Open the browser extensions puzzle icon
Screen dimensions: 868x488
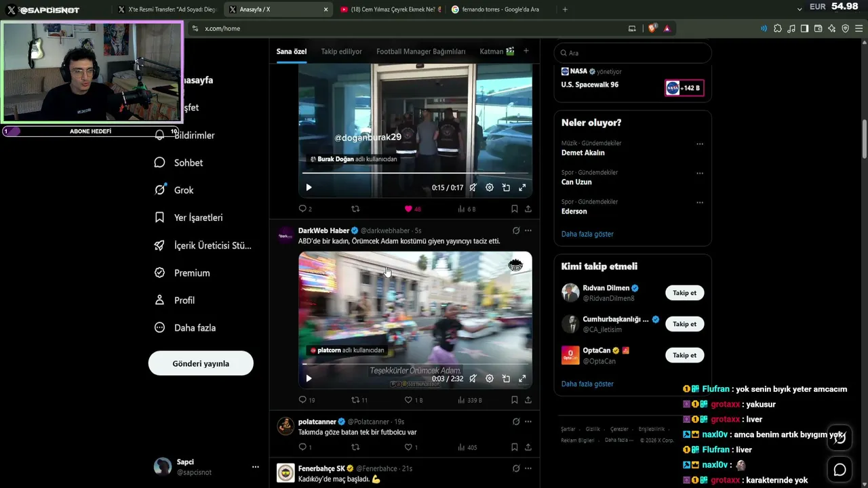778,28
